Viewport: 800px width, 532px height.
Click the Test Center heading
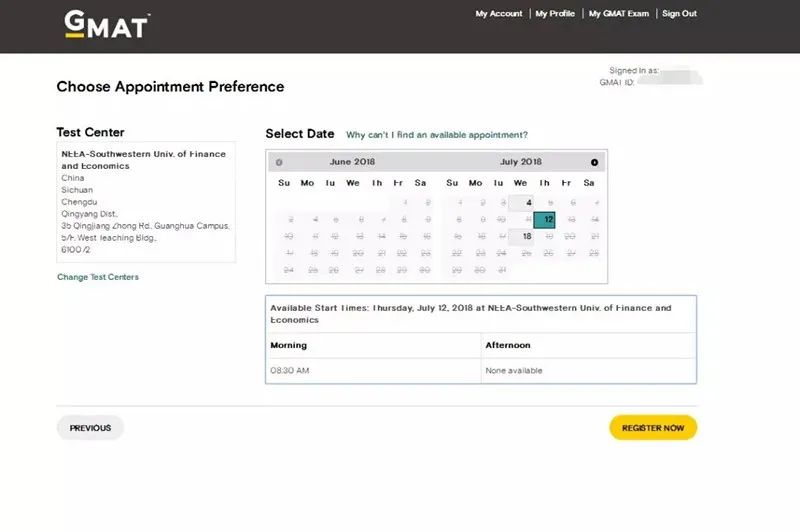click(x=90, y=132)
